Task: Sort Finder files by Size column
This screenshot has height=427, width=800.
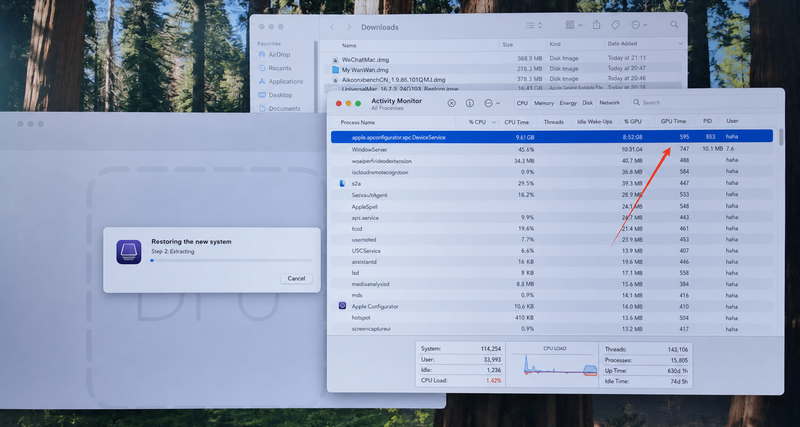Action: pyautogui.click(x=508, y=44)
